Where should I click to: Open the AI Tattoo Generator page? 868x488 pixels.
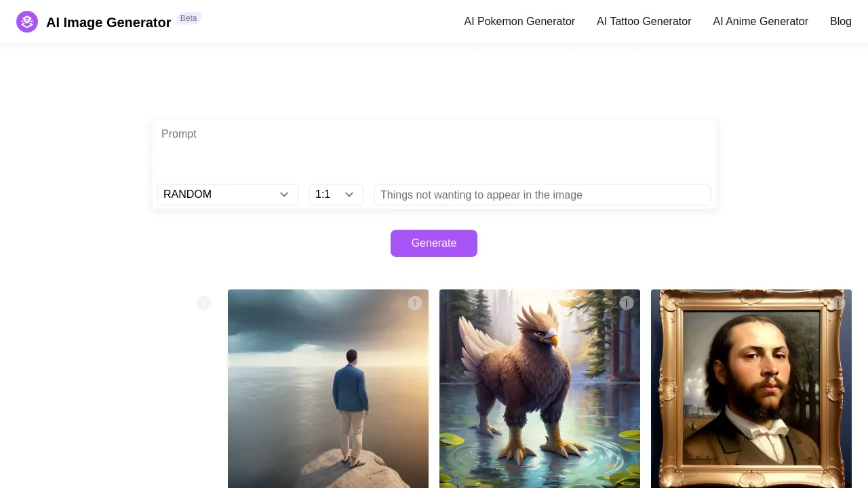click(x=644, y=21)
